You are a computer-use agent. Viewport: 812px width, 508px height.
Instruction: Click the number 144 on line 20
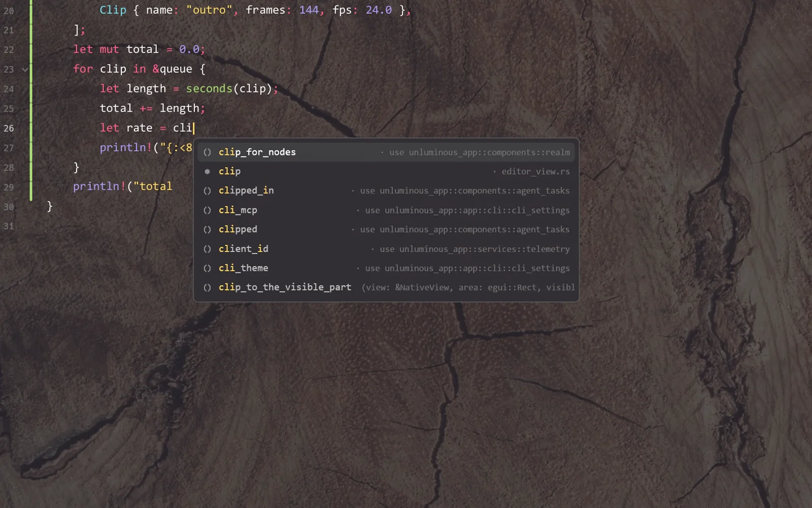pyautogui.click(x=309, y=10)
